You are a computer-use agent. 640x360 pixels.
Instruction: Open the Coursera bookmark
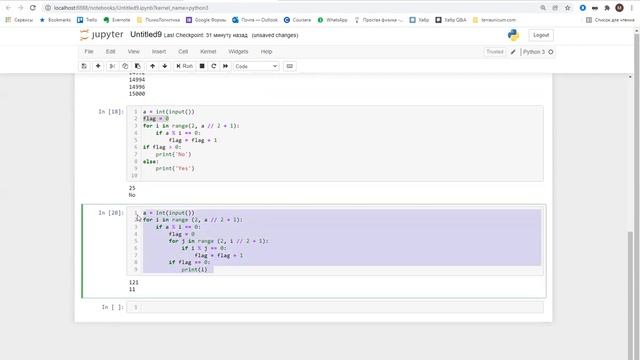(x=297, y=20)
